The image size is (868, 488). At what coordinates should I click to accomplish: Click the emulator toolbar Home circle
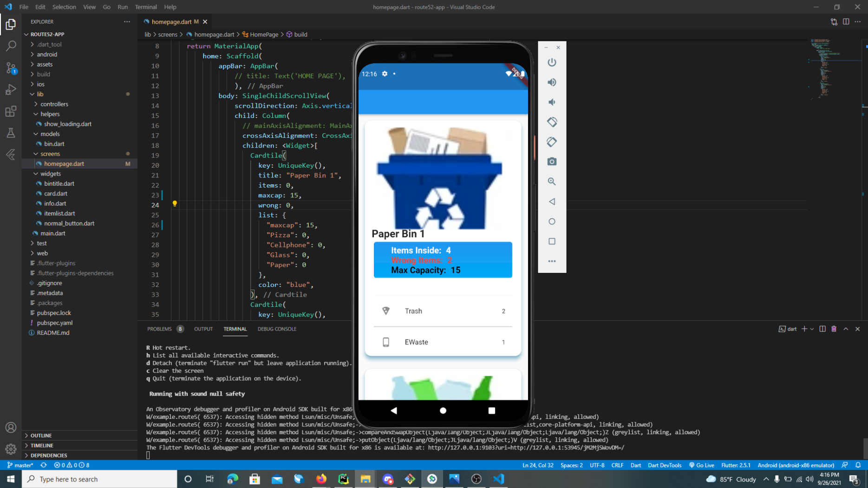[552, 221]
